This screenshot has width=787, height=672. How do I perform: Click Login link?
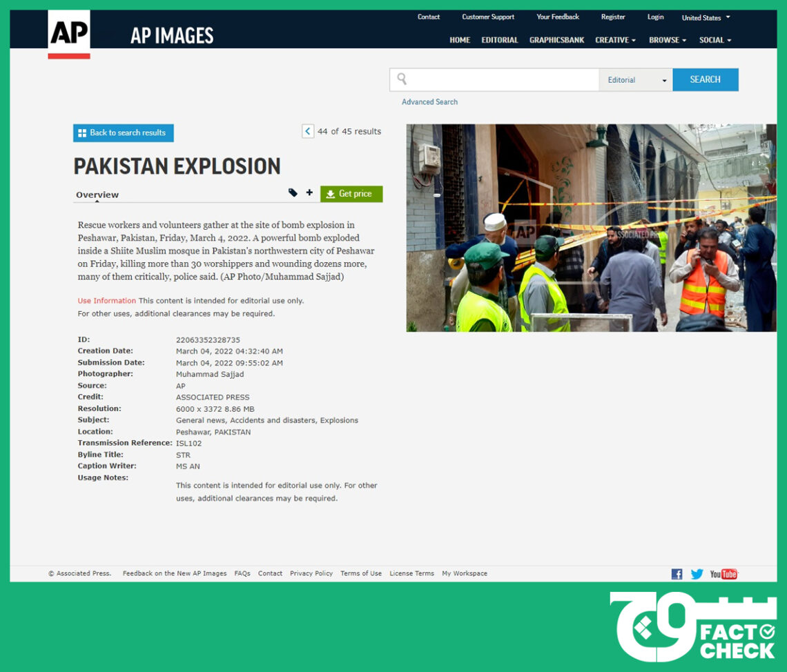(656, 17)
